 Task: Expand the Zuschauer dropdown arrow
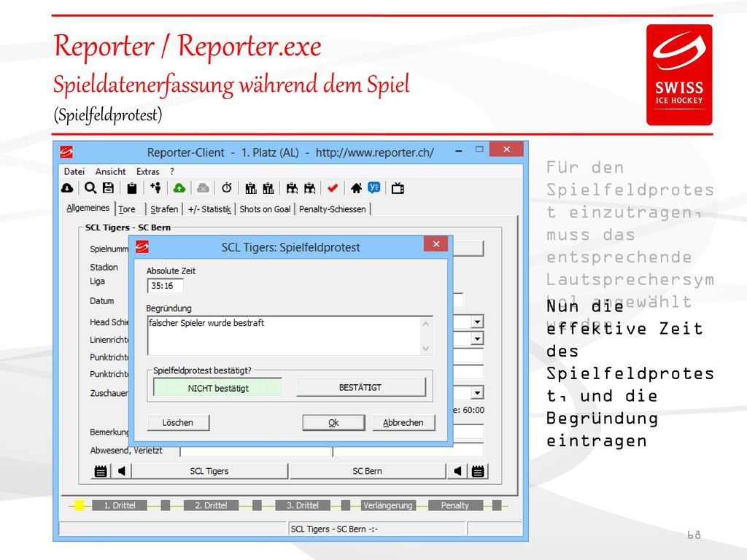pyautogui.click(x=477, y=393)
